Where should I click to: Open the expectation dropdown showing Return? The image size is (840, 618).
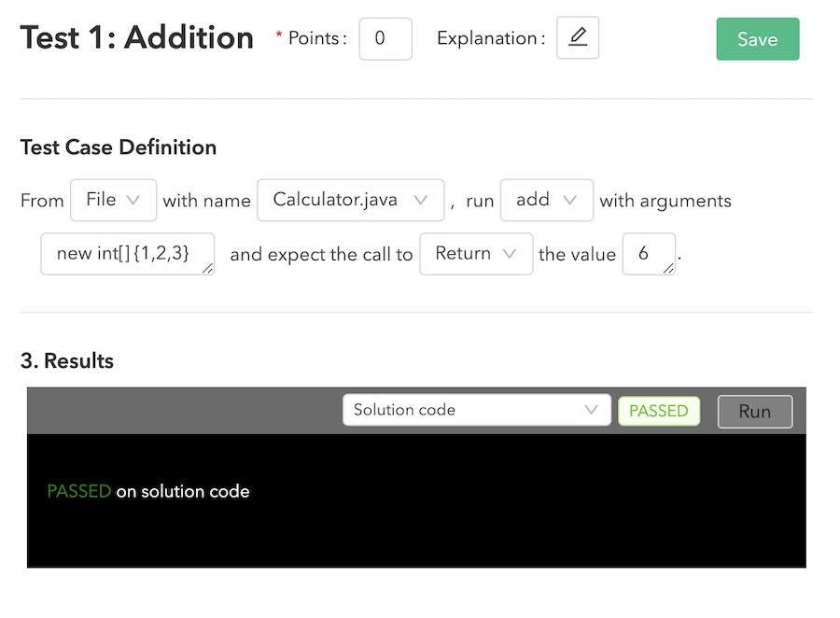(476, 253)
